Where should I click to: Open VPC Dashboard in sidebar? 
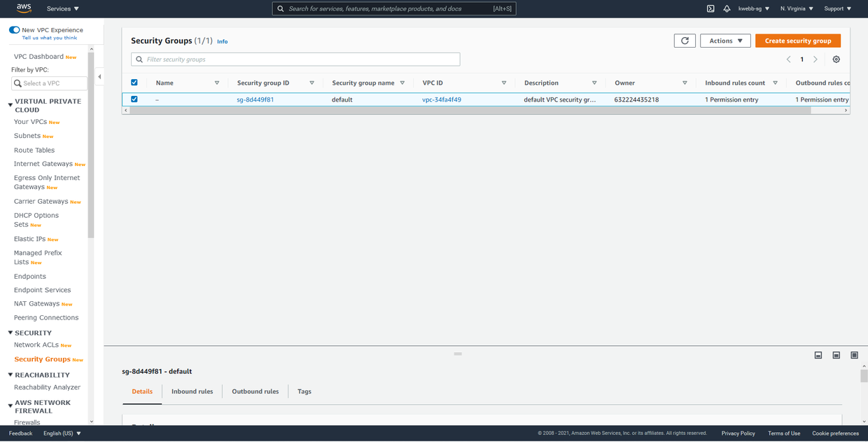click(x=38, y=57)
